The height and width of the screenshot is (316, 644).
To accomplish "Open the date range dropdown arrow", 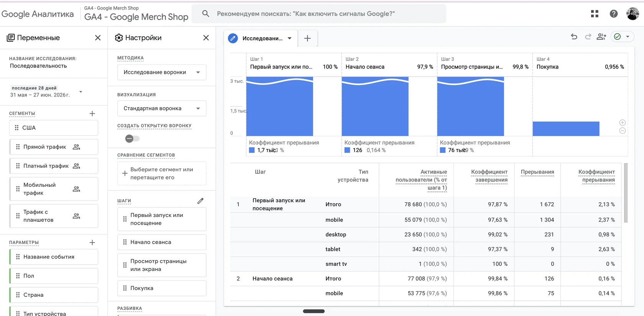I will (x=80, y=92).
